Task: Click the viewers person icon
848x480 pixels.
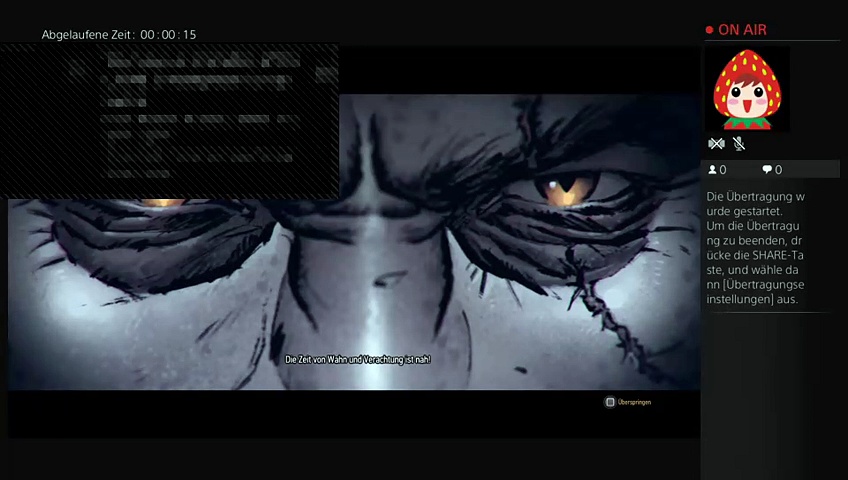Action: click(712, 170)
